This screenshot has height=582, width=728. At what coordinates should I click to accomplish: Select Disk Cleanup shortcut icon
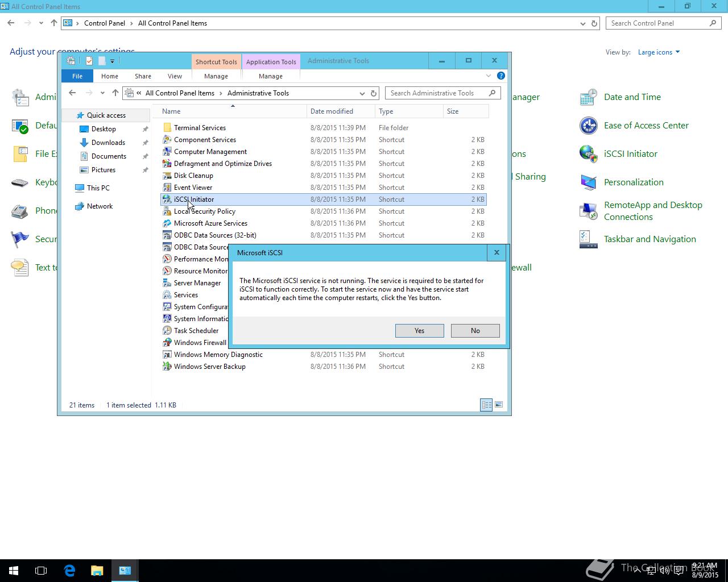pyautogui.click(x=167, y=176)
